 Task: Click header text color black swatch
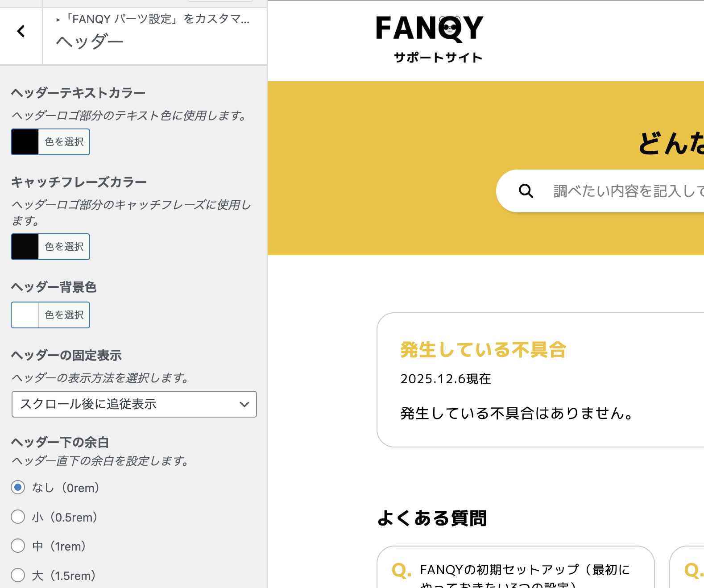[x=25, y=142]
